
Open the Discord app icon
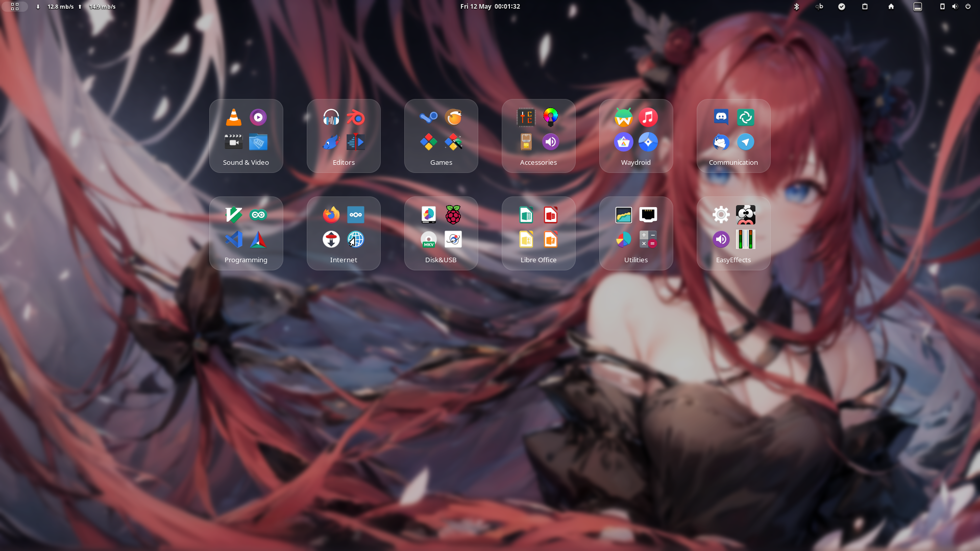click(x=721, y=117)
